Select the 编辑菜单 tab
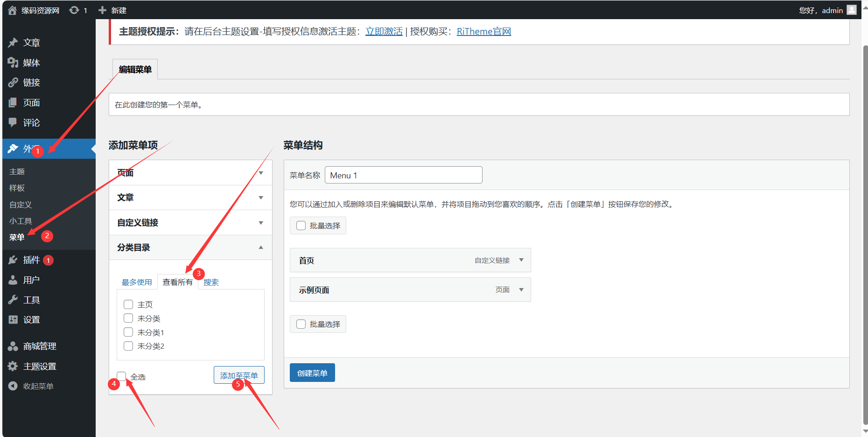The image size is (868, 437). tap(135, 69)
